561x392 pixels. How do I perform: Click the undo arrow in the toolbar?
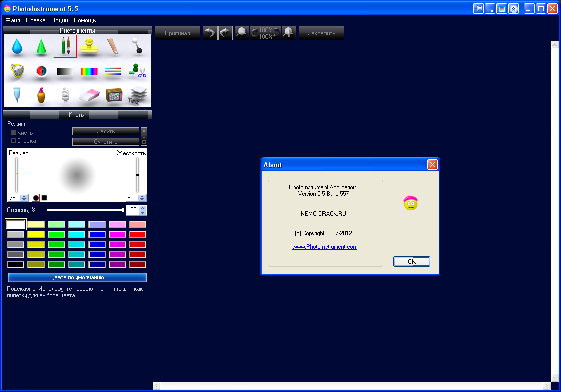(211, 33)
